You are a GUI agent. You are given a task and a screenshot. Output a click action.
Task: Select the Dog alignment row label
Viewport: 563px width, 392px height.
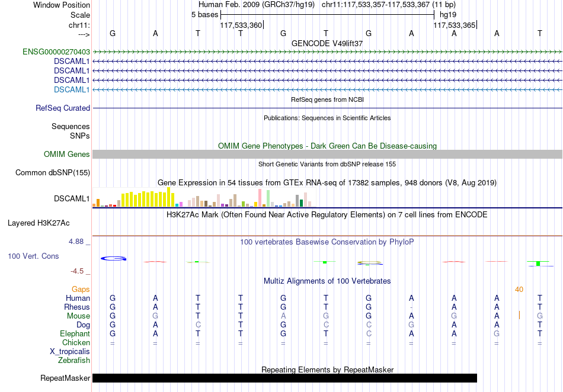click(x=84, y=325)
